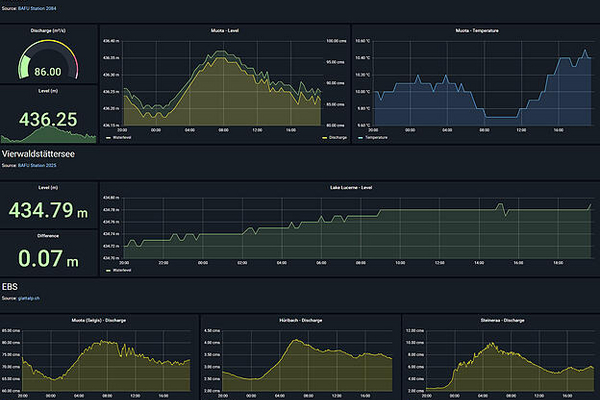Open the Muota - Temperature panel title menu

(x=476, y=31)
